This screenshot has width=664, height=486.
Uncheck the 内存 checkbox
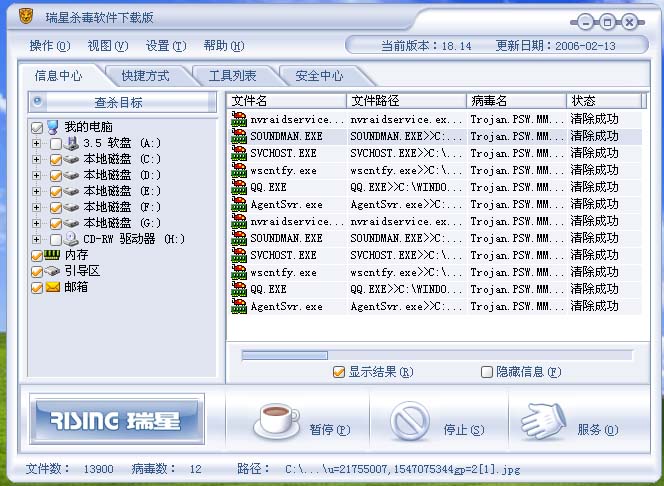(x=37, y=256)
